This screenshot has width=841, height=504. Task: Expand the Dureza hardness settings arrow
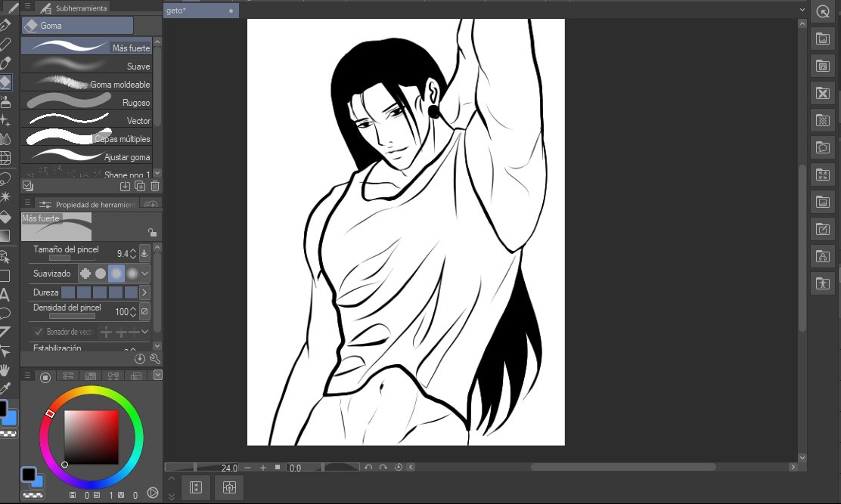144,292
